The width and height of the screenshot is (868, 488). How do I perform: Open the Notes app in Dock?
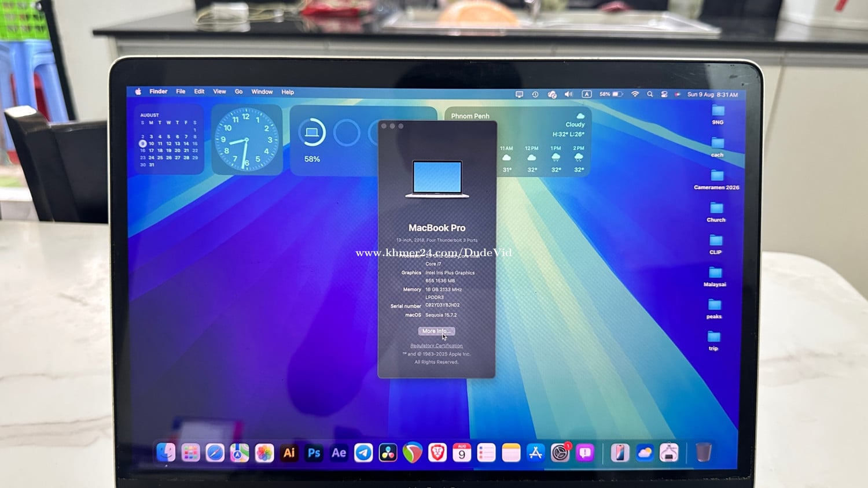pos(511,453)
